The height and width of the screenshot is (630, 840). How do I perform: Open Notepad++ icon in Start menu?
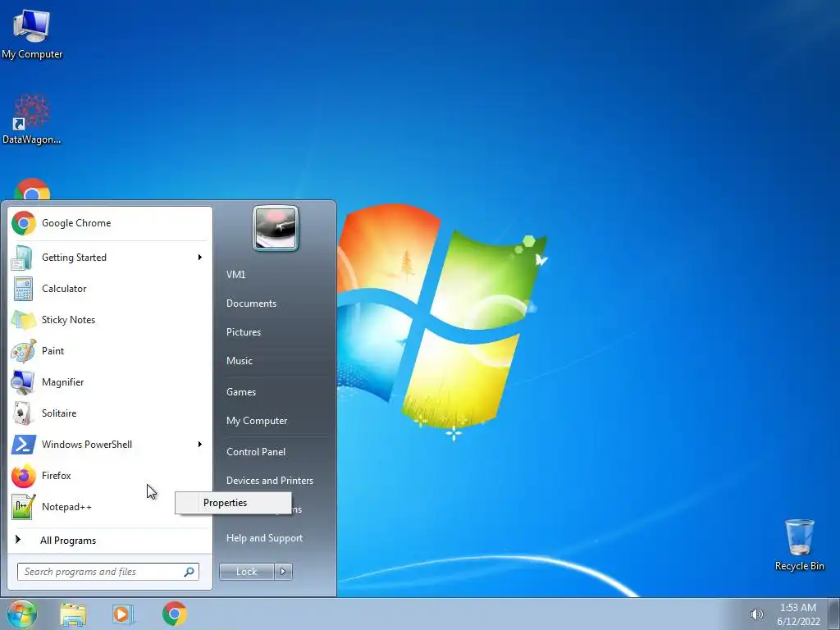click(x=23, y=507)
